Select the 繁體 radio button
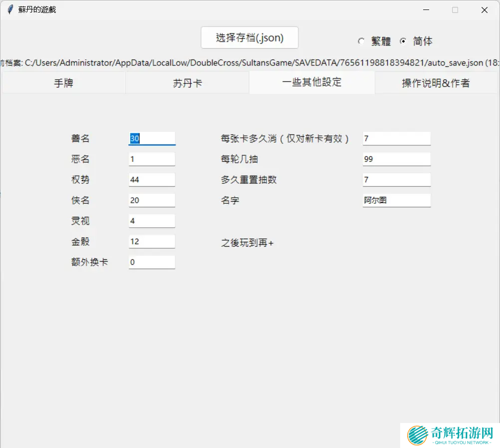Image resolution: width=500 pixels, height=448 pixels. click(361, 41)
